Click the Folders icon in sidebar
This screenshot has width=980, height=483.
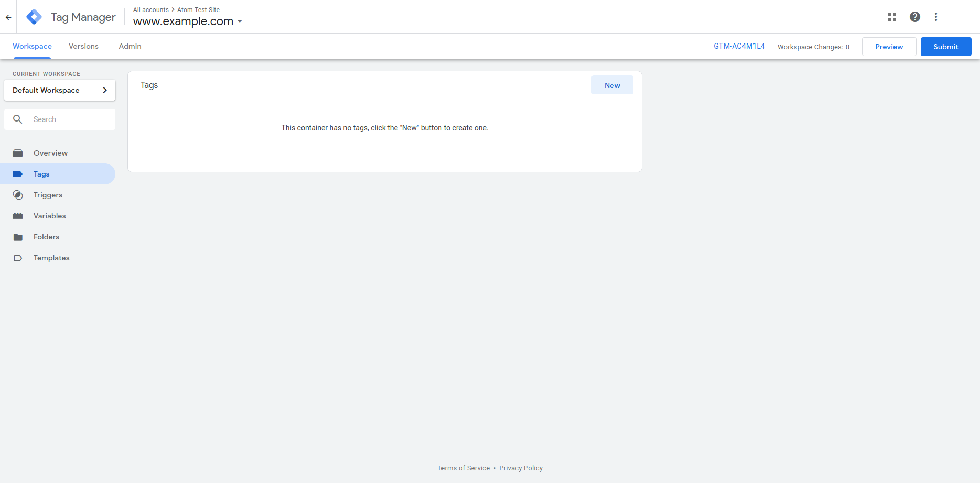[x=18, y=237]
